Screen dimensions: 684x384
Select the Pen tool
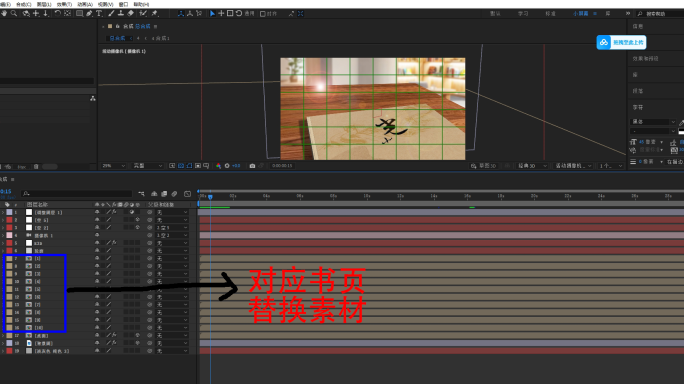89,14
